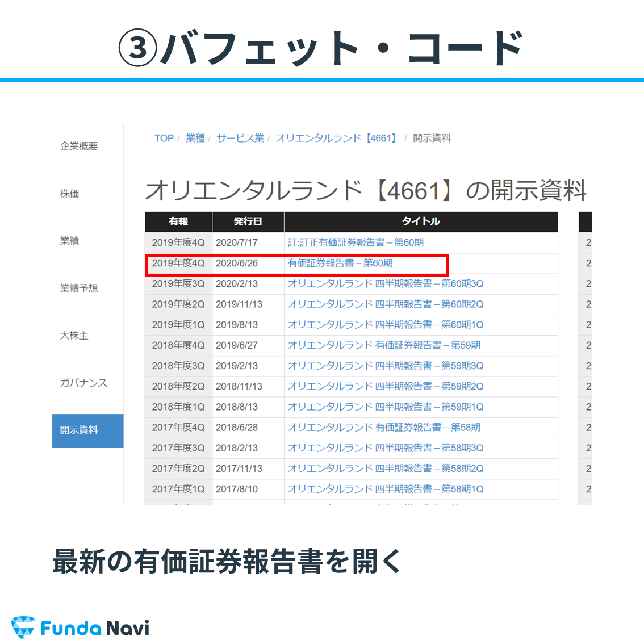Click the 2017年度3Q period cell
The image size is (644, 644).
tap(178, 448)
